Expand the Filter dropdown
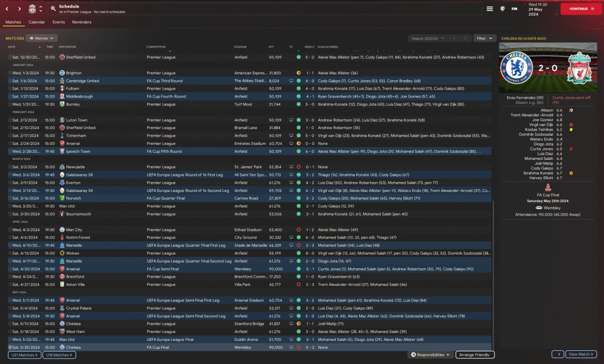The image size is (604, 364). point(484,38)
